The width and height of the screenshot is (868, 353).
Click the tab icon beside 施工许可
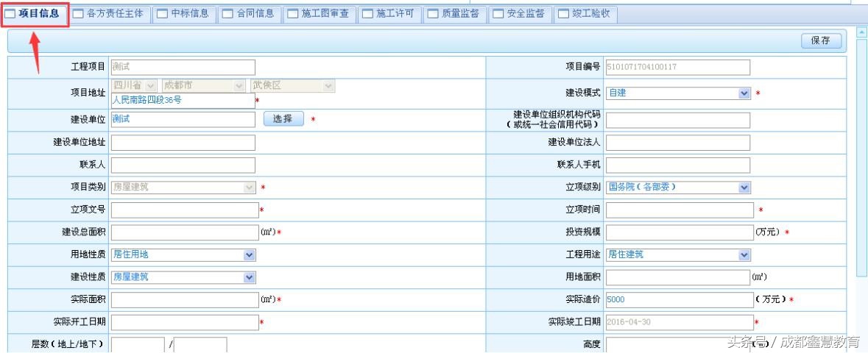click(x=367, y=15)
